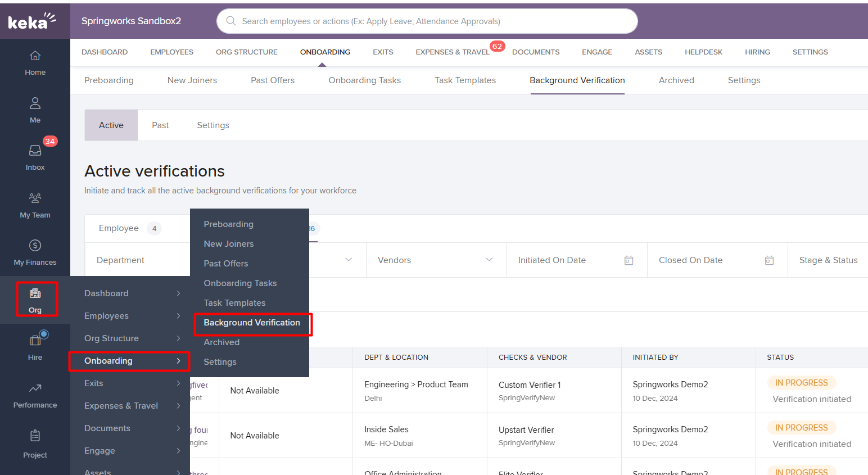Screen dimensions: 868x475
Task: Select the Past verifications tab
Action: 160,125
